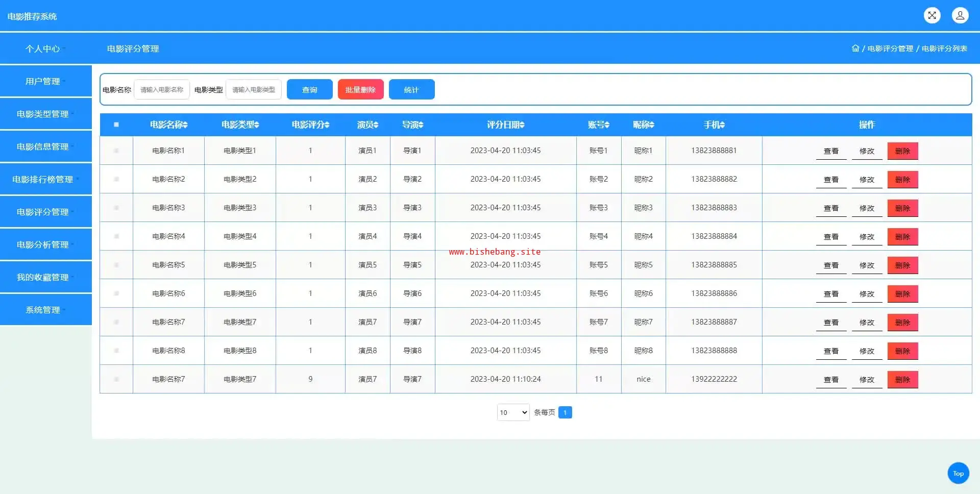Click the fullscreen toggle icon in header

click(932, 15)
